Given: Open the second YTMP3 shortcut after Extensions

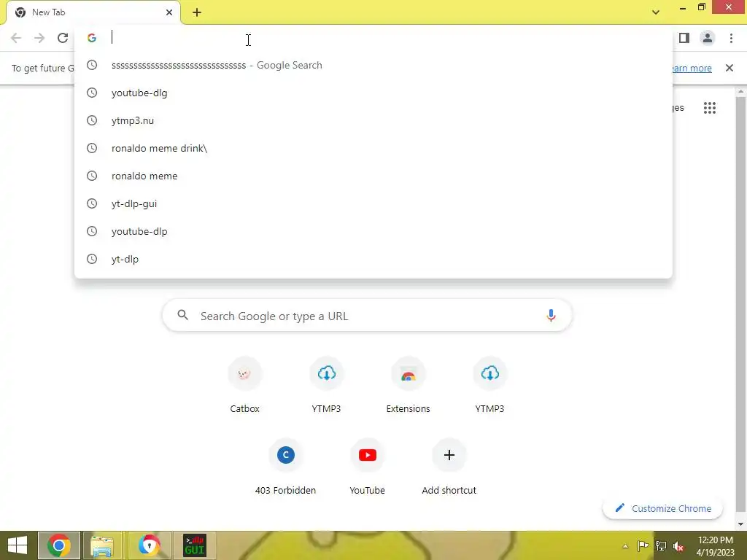Looking at the screenshot, I should point(489,385).
